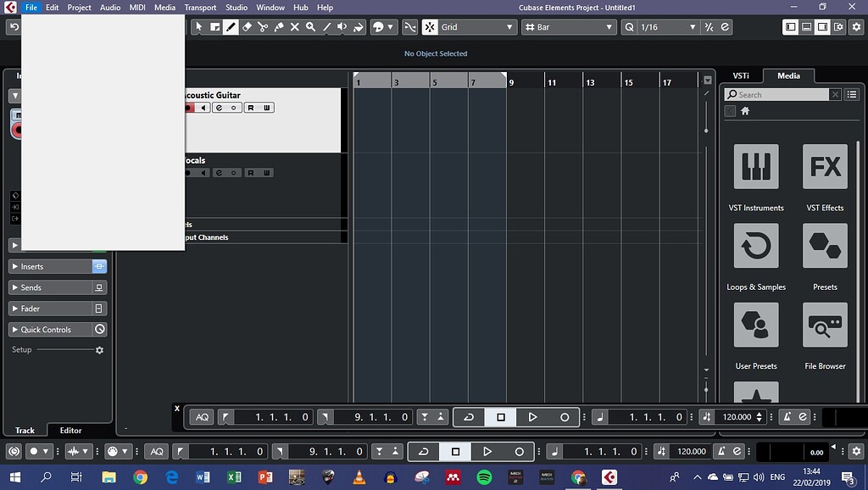Select the Draw tool in the toolbar
The height and width of the screenshot is (490, 868).
[x=231, y=26]
